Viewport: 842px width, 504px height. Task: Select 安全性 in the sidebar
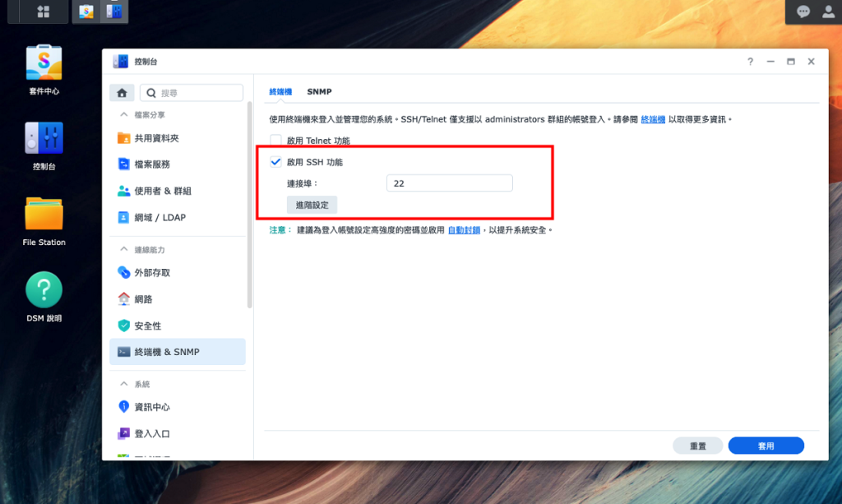tap(147, 326)
